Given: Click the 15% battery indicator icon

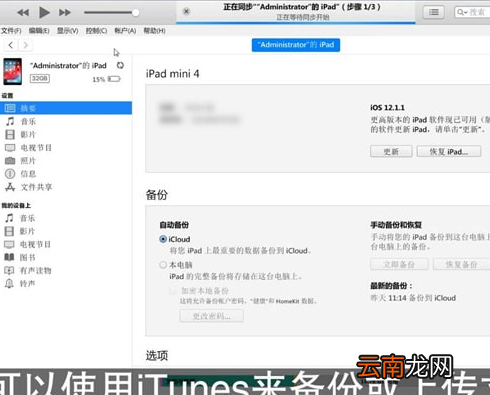Looking at the screenshot, I should (114, 79).
